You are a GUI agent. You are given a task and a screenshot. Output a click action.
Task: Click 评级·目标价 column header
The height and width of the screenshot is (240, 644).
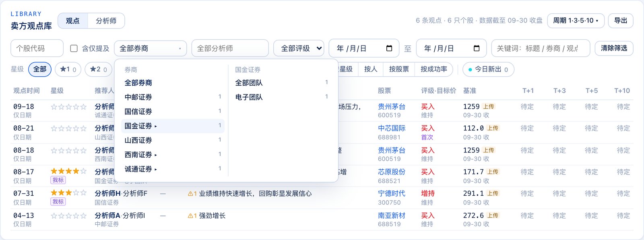[x=439, y=91]
